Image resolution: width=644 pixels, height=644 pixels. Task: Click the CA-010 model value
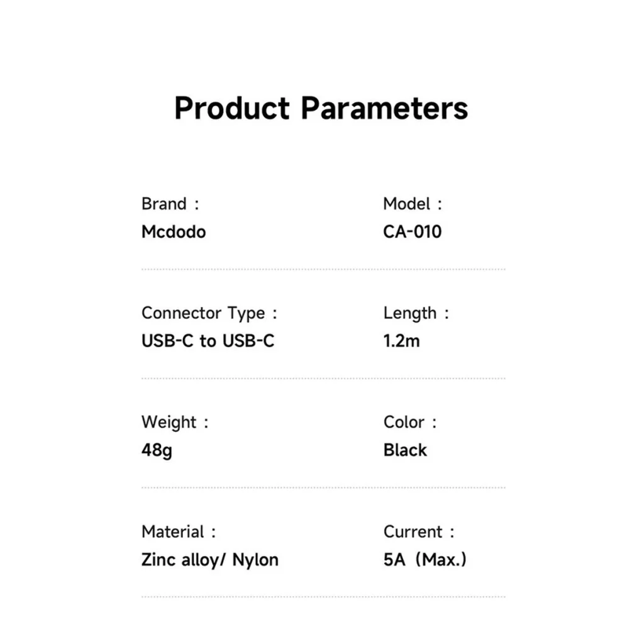413,231
